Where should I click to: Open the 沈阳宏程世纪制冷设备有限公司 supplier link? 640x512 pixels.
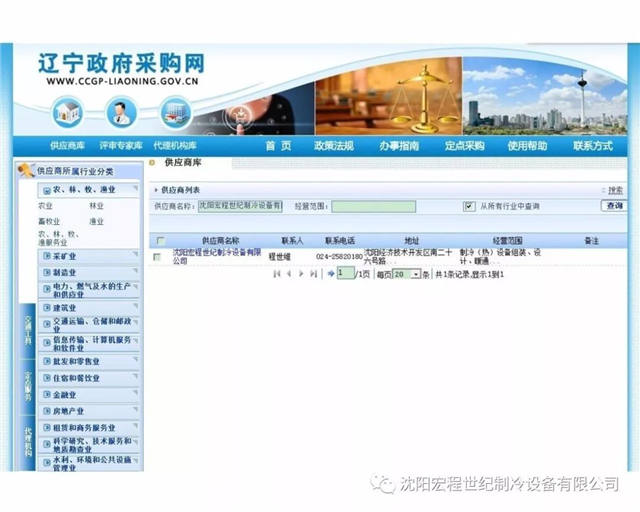[x=217, y=256]
